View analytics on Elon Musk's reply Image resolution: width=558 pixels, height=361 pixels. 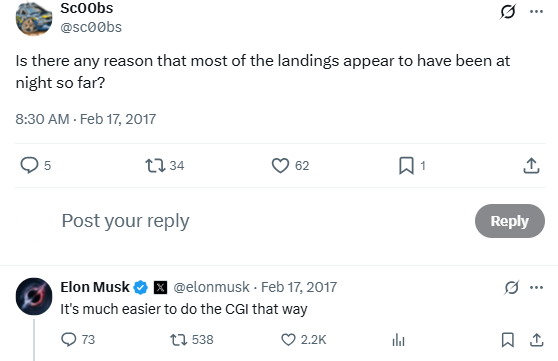click(x=398, y=339)
